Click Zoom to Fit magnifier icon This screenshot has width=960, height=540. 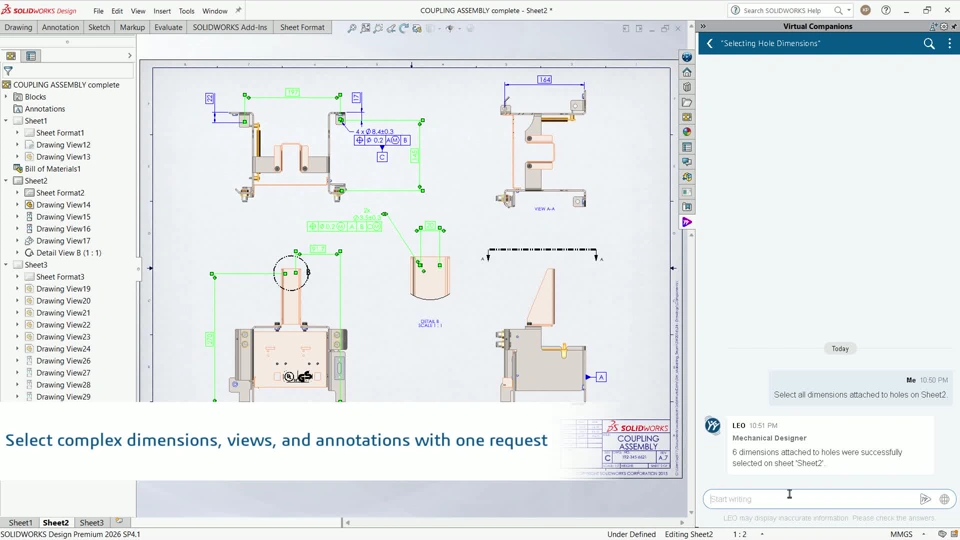(352, 28)
